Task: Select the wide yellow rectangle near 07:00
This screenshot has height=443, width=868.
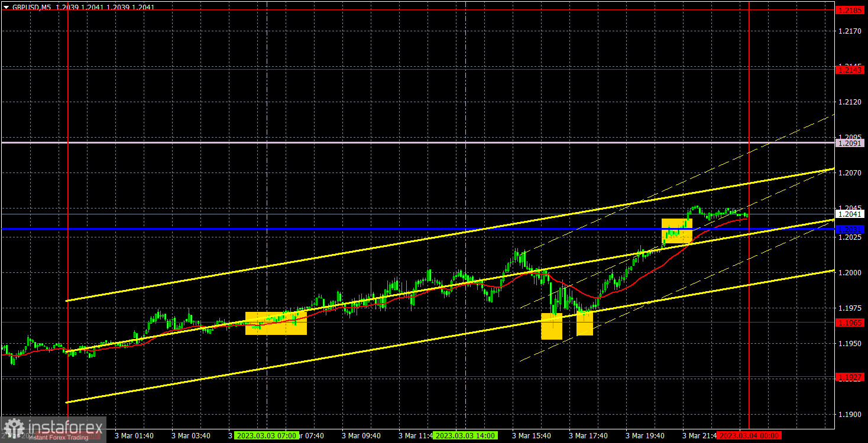Action: pyautogui.click(x=276, y=323)
